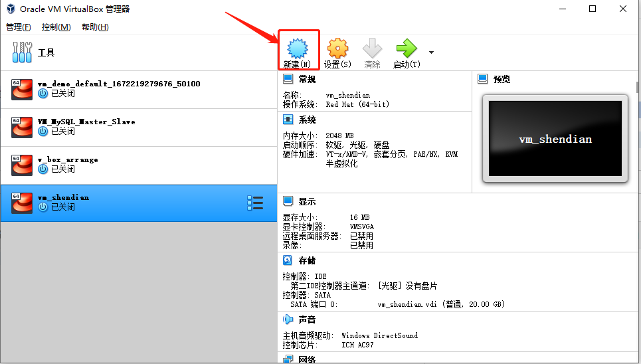
Task: Click the vm_shendian preview thumbnail
Action: pos(555,139)
